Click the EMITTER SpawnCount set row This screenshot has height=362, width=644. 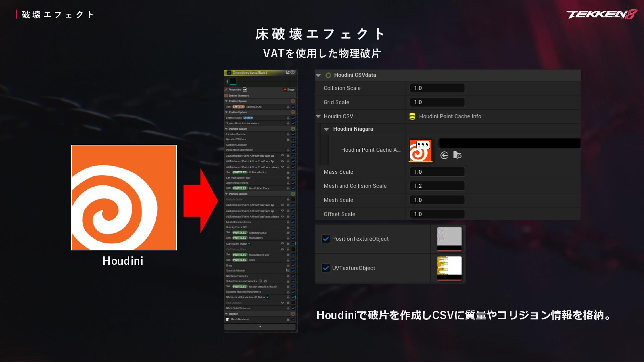point(260,107)
